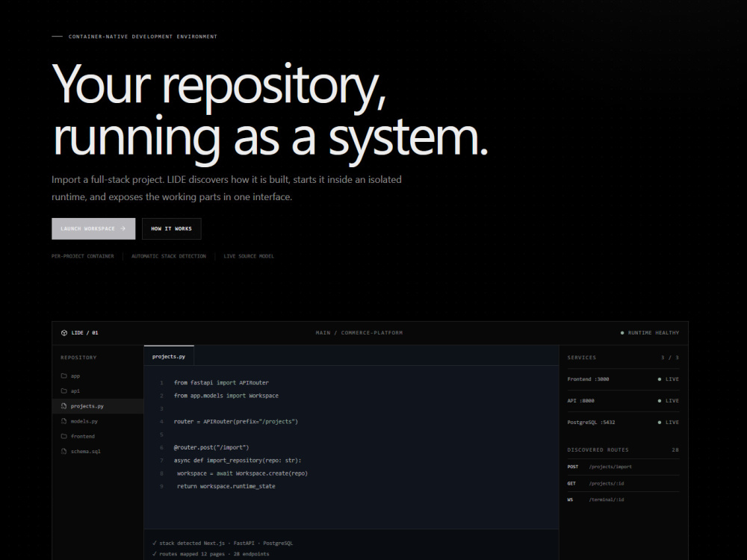Click the checkmark beside stack detected
This screenshot has width=747, height=560.
(155, 543)
